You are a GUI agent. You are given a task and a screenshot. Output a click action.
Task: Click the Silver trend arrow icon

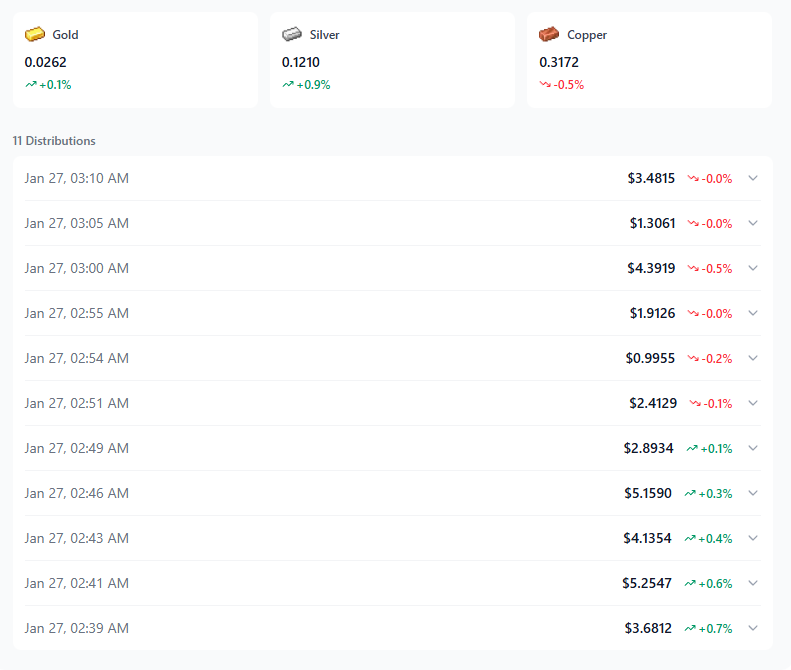click(288, 84)
